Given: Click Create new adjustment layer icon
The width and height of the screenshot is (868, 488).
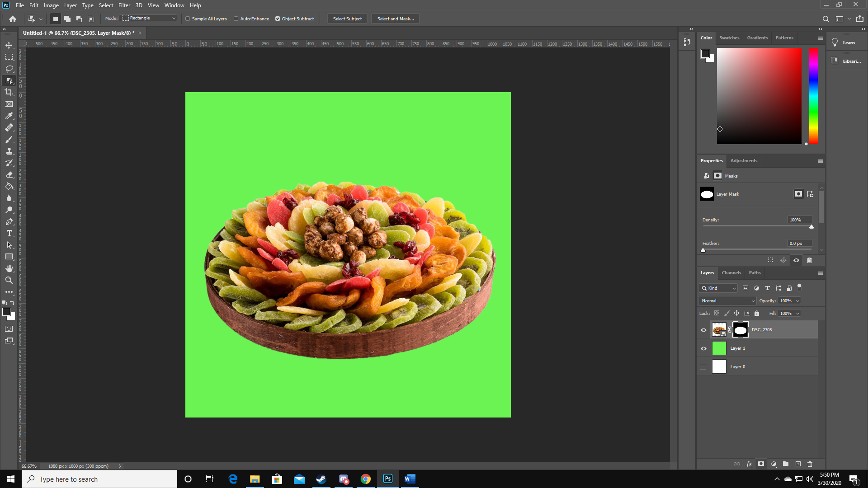Looking at the screenshot, I should [x=774, y=464].
